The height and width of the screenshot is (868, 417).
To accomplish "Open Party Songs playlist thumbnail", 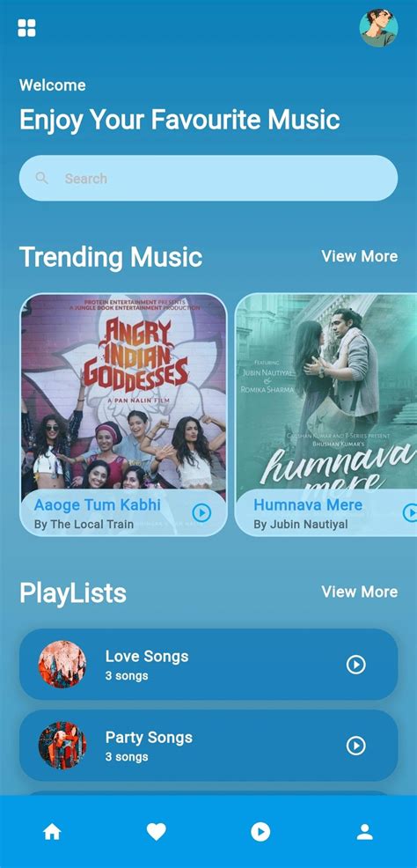I will tap(62, 746).
